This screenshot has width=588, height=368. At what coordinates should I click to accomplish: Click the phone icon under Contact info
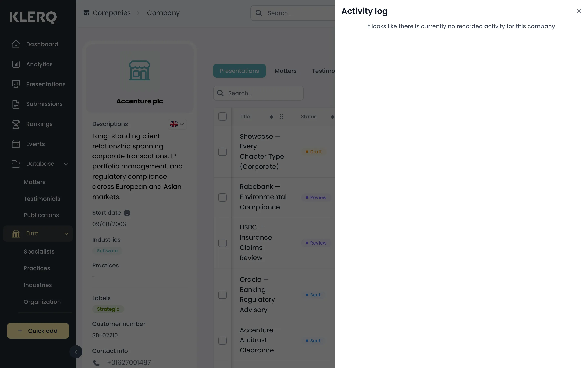[96, 363]
